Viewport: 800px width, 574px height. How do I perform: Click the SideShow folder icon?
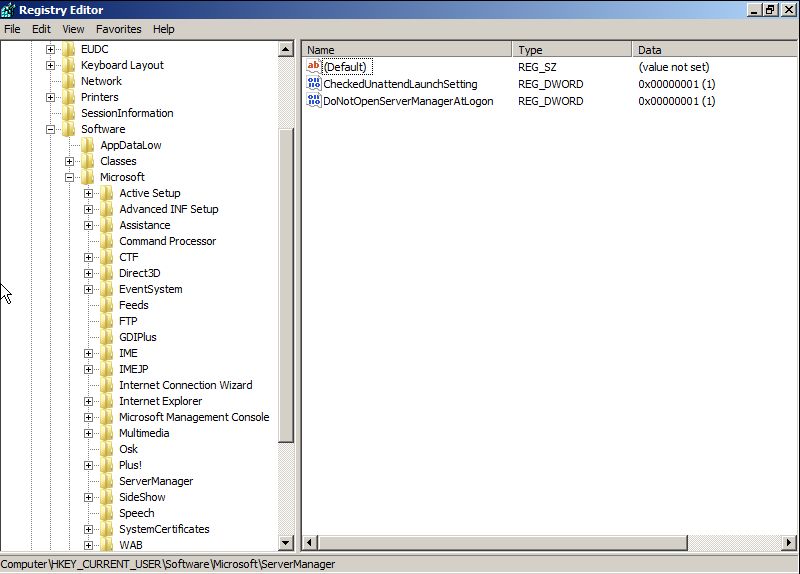coord(107,497)
